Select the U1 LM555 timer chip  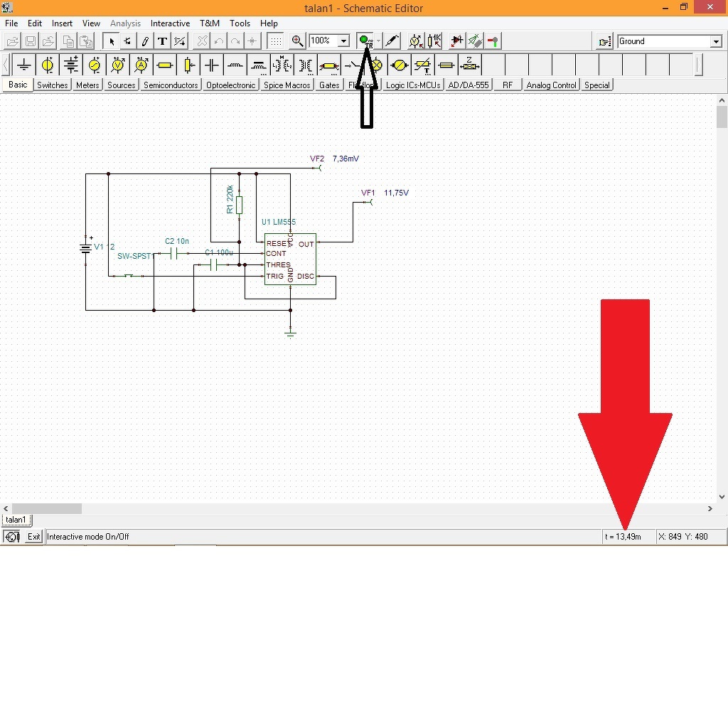[290, 259]
